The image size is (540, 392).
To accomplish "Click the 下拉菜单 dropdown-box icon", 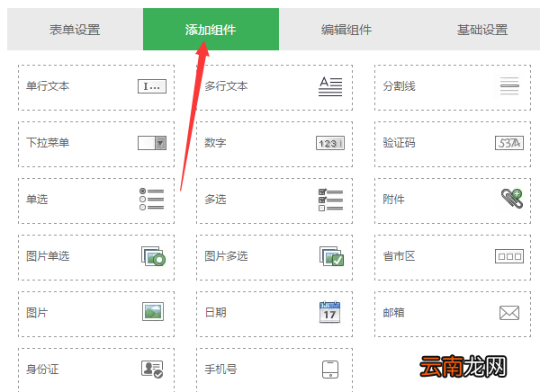I will (x=152, y=143).
